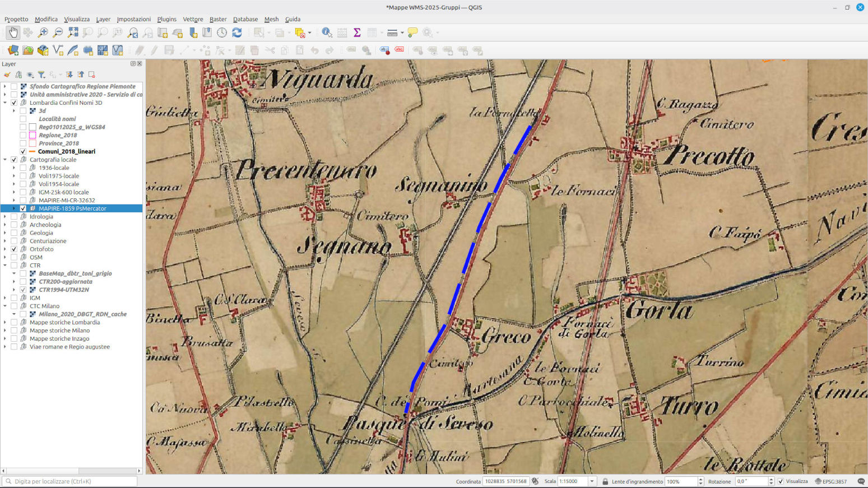868x488 pixels.
Task: Remove the selected layer or group
Action: pyautogui.click(x=92, y=75)
